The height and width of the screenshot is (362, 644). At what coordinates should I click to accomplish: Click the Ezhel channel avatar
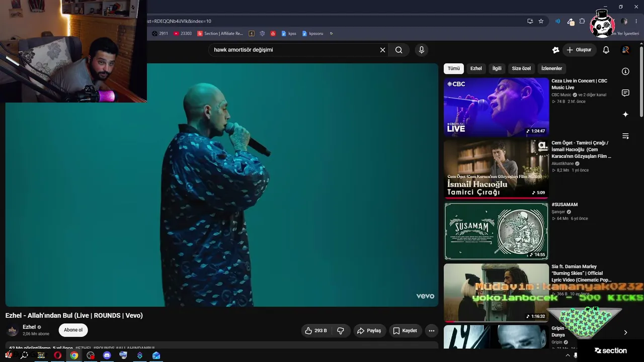13,330
